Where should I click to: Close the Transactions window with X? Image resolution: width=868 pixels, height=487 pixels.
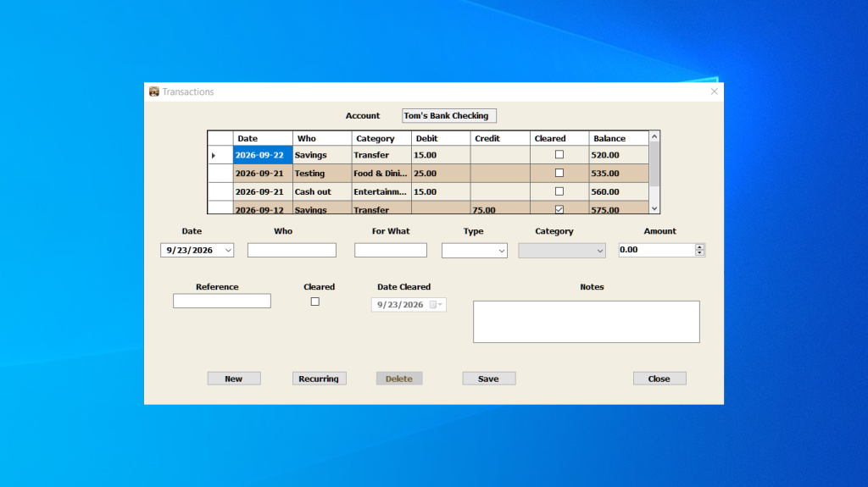tap(714, 91)
